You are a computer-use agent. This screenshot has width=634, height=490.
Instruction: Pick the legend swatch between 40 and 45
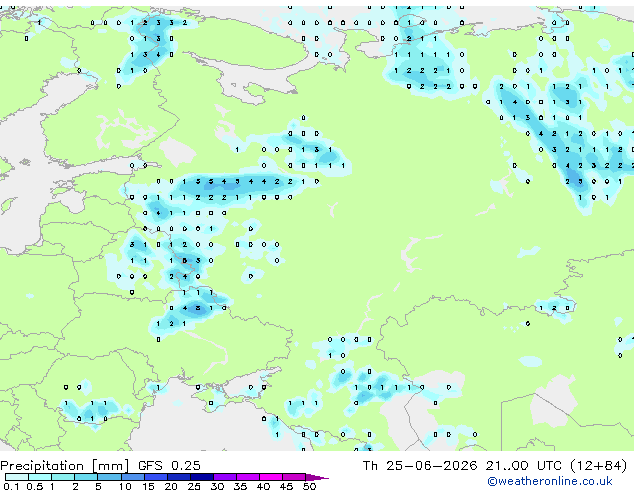(x=271, y=477)
